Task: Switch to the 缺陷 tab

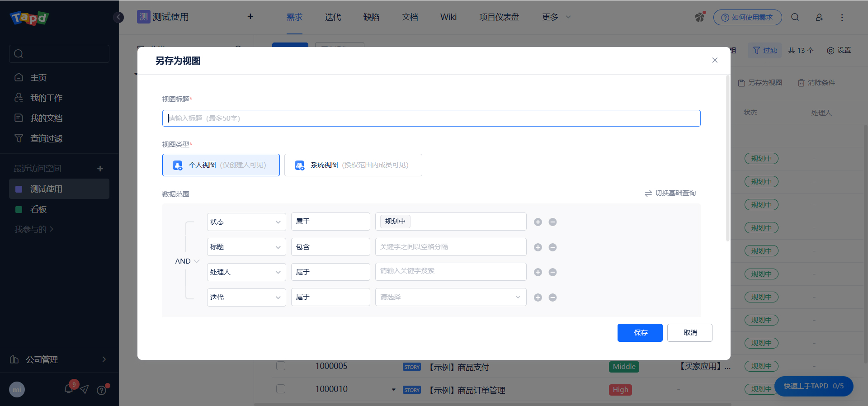Action: point(371,17)
